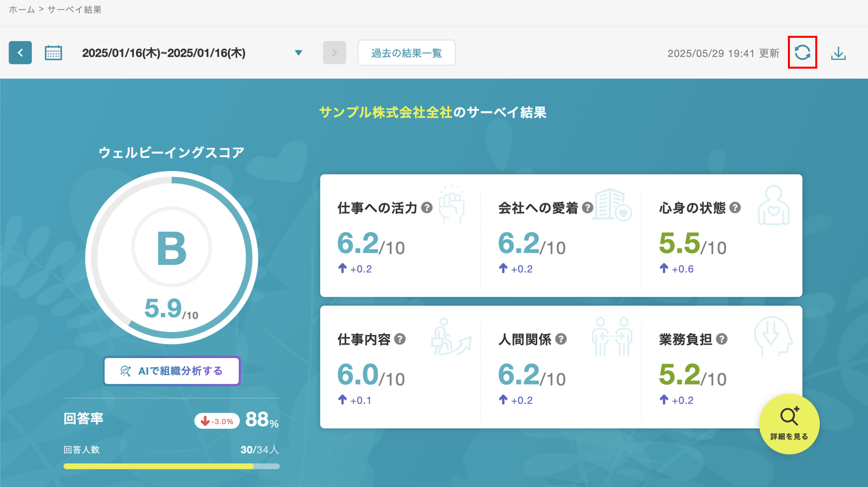Click the download results icon
The width and height of the screenshot is (868, 487).
(838, 53)
